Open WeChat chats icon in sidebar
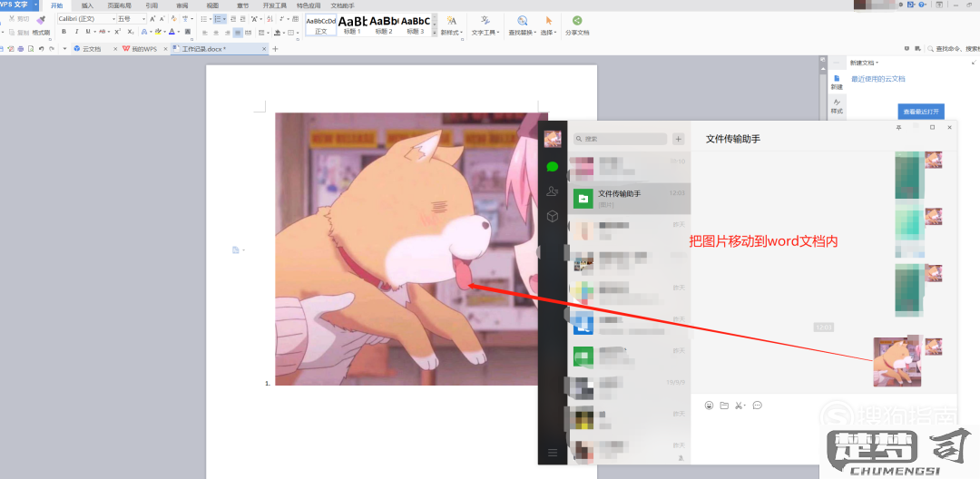 tap(552, 166)
